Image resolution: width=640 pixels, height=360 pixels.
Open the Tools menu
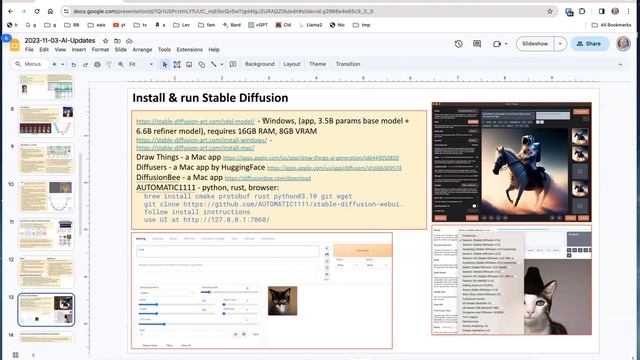[x=164, y=50]
